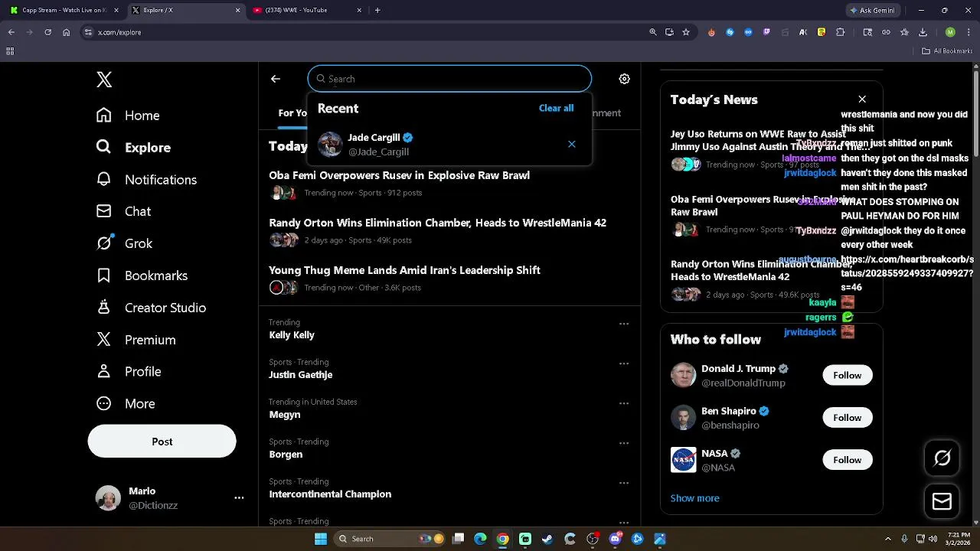Open All Bookmarks folder
Viewport: 980px width, 551px height.
pos(947,51)
